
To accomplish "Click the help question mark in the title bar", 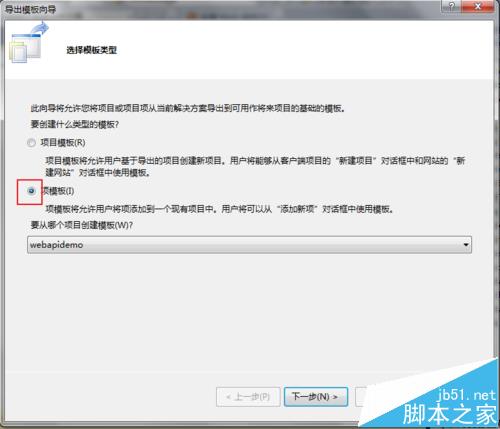I will (x=452, y=6).
